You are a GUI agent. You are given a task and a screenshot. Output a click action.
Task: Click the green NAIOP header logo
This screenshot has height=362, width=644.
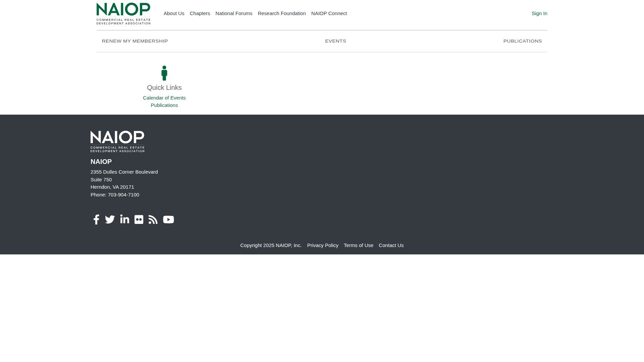click(123, 13)
